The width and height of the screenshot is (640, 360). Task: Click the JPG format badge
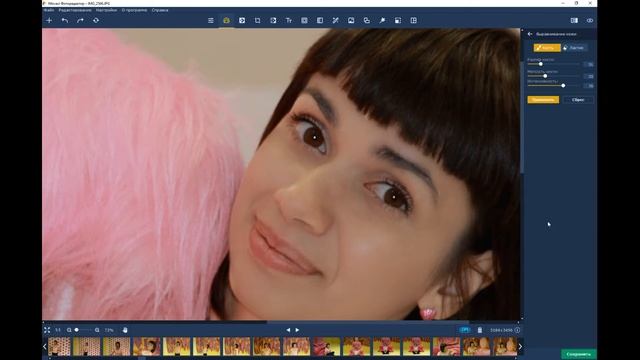pyautogui.click(x=465, y=330)
